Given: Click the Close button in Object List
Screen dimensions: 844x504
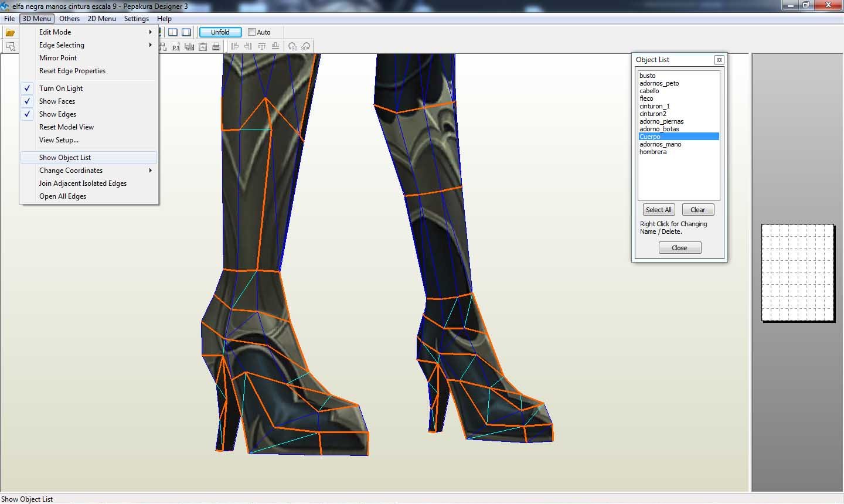Looking at the screenshot, I should tap(680, 248).
